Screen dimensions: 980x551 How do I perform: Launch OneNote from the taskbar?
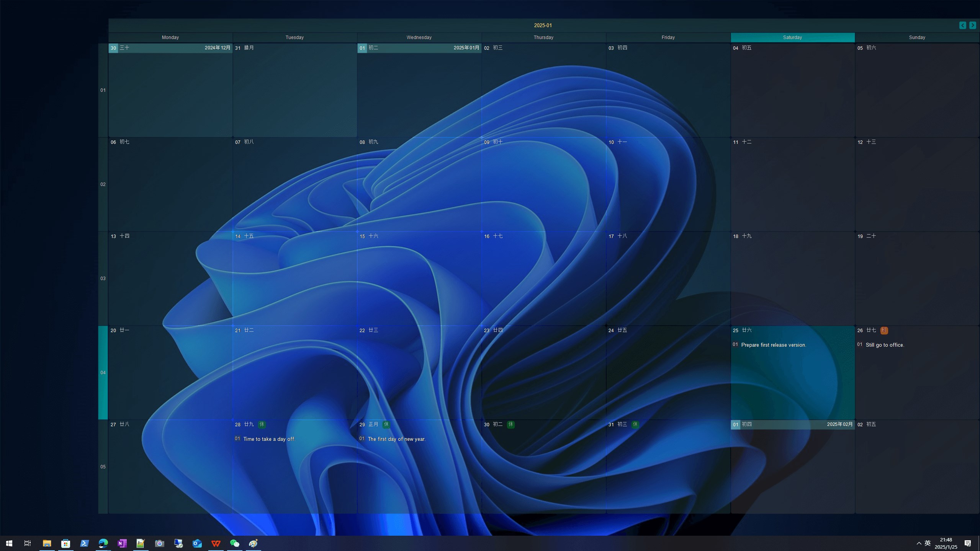(122, 543)
